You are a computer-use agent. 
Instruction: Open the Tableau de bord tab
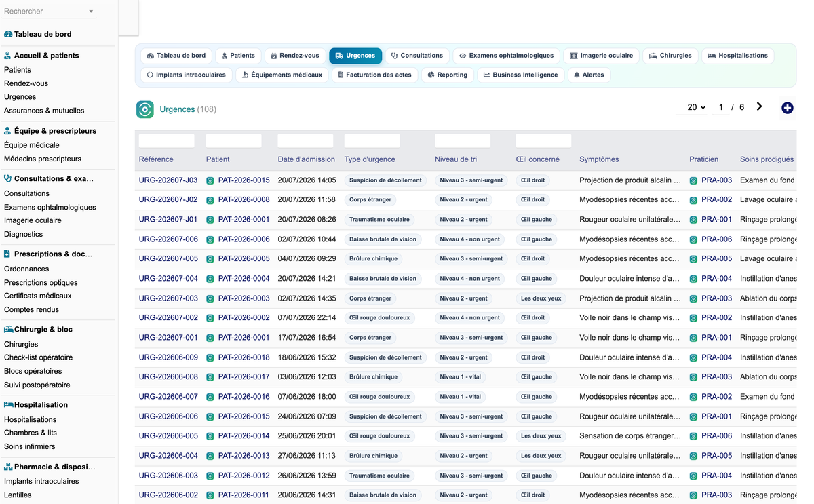coord(176,56)
